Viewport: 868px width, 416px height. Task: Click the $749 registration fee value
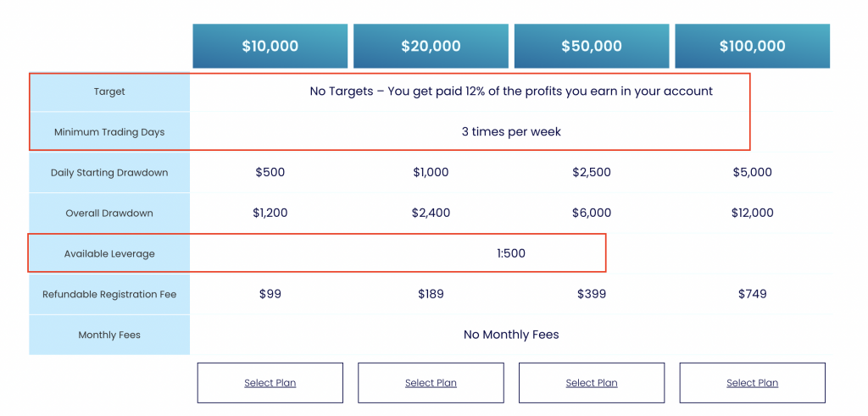point(753,294)
